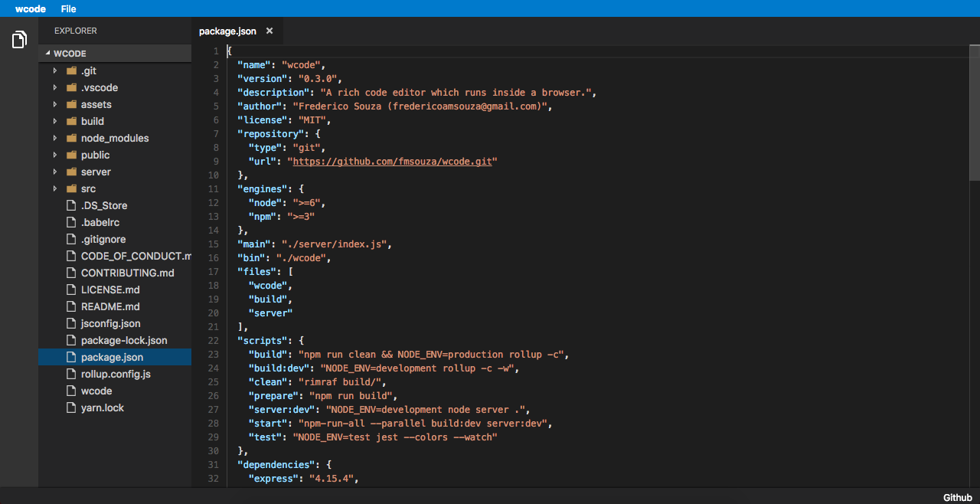Open CODE_OF_CONDUCT.md in the explorer

point(115,256)
